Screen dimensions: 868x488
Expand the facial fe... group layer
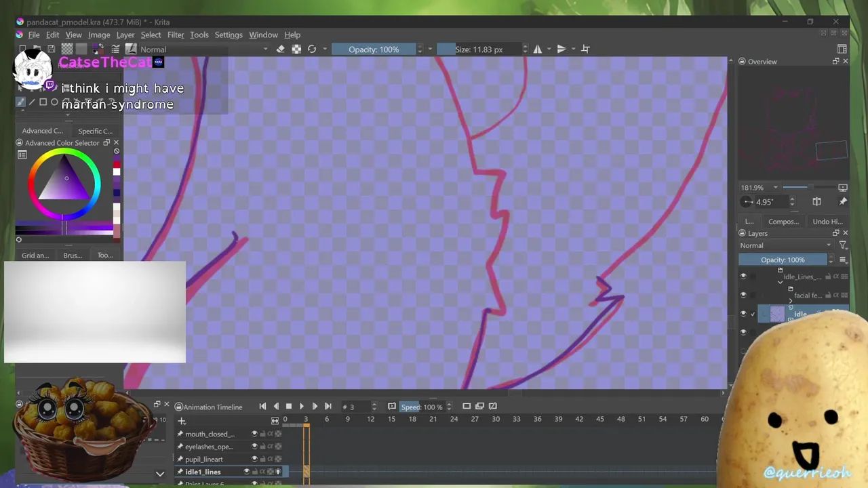[x=790, y=300]
